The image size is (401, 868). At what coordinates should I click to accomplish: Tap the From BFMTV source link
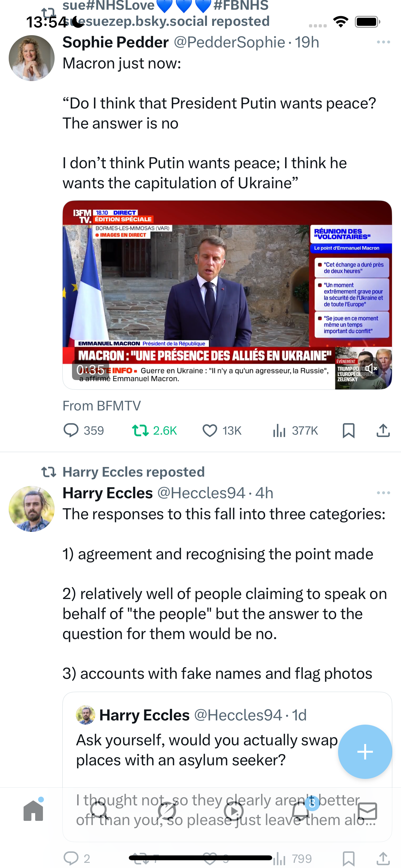[102, 406]
